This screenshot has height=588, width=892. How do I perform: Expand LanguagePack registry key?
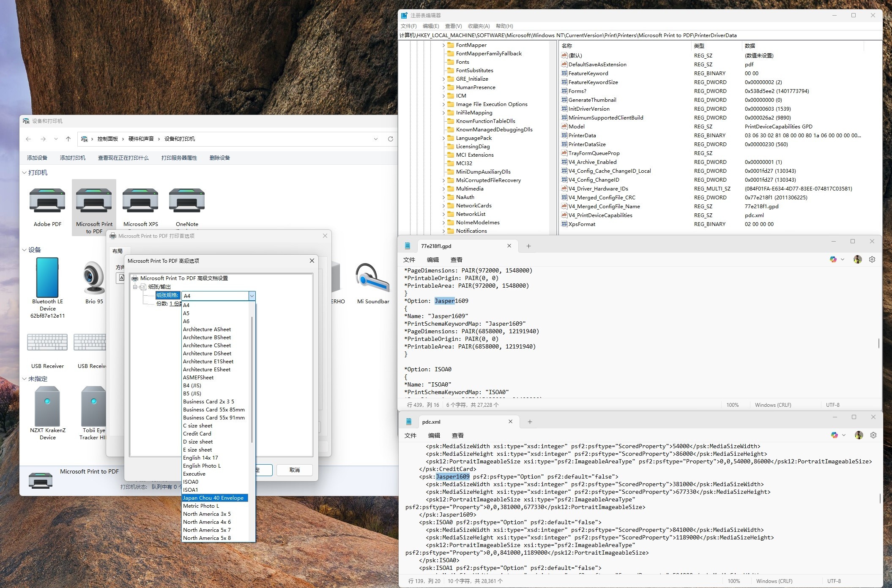point(443,138)
